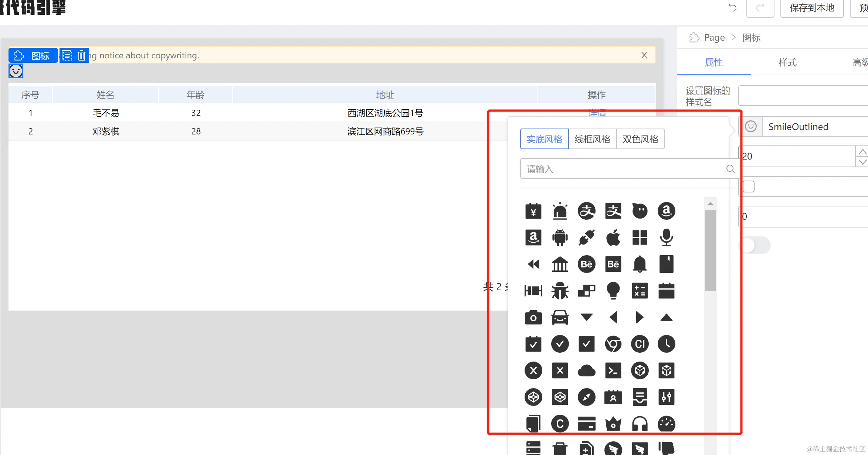
Task: Select the Chrome browser icon in the picker
Action: pos(613,344)
